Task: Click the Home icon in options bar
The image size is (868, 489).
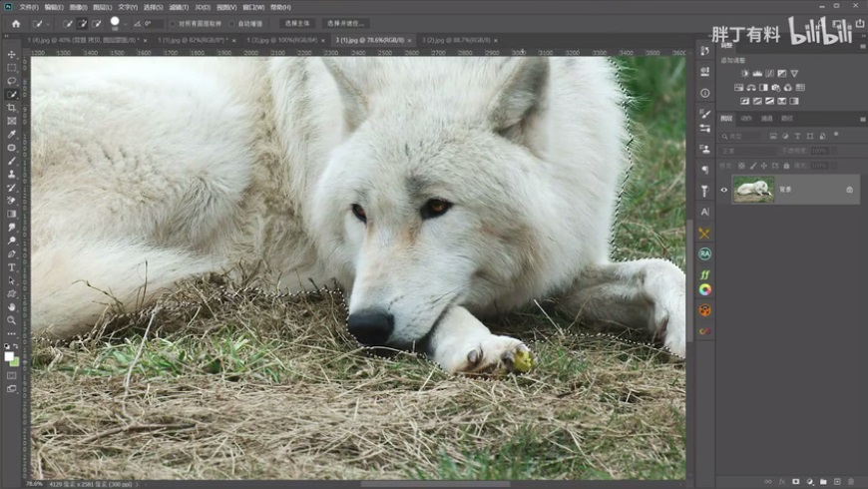Action: tap(15, 23)
